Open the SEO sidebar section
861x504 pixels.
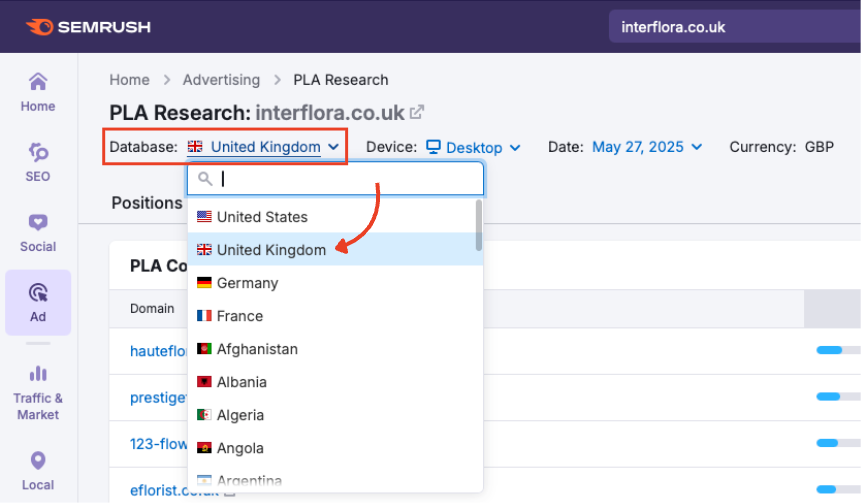point(38,162)
